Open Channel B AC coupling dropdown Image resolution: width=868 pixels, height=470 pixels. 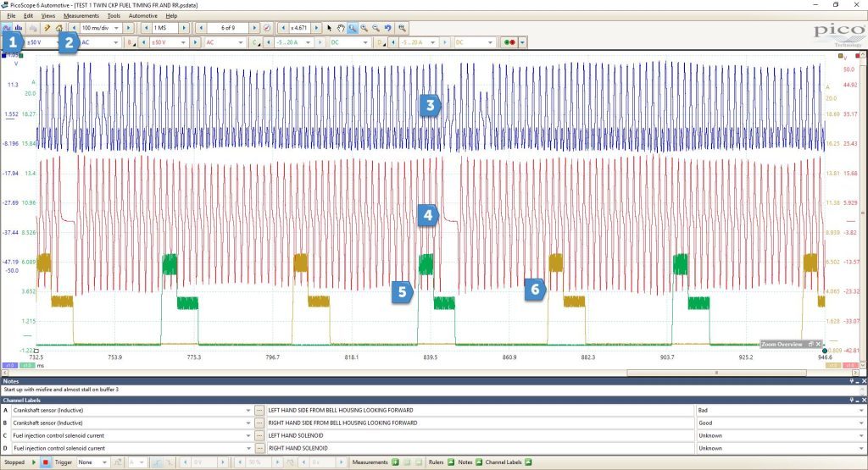(x=240, y=42)
